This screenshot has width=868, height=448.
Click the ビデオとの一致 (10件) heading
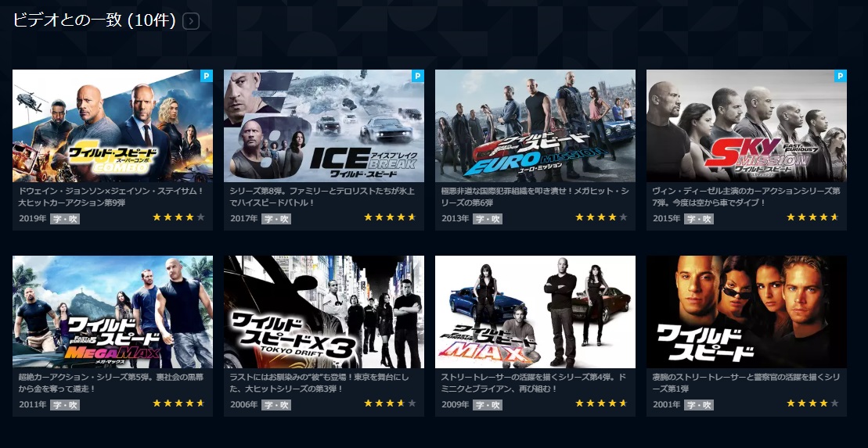(x=94, y=20)
